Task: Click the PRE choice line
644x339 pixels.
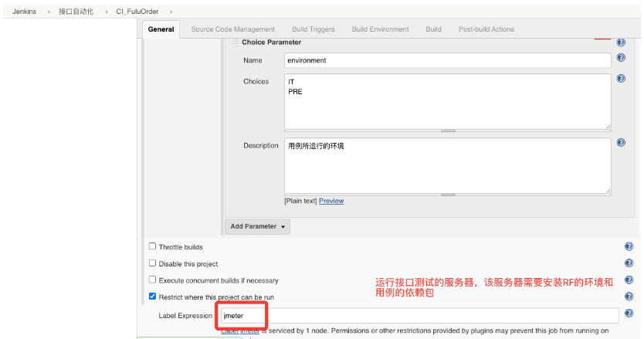Action: [x=295, y=92]
